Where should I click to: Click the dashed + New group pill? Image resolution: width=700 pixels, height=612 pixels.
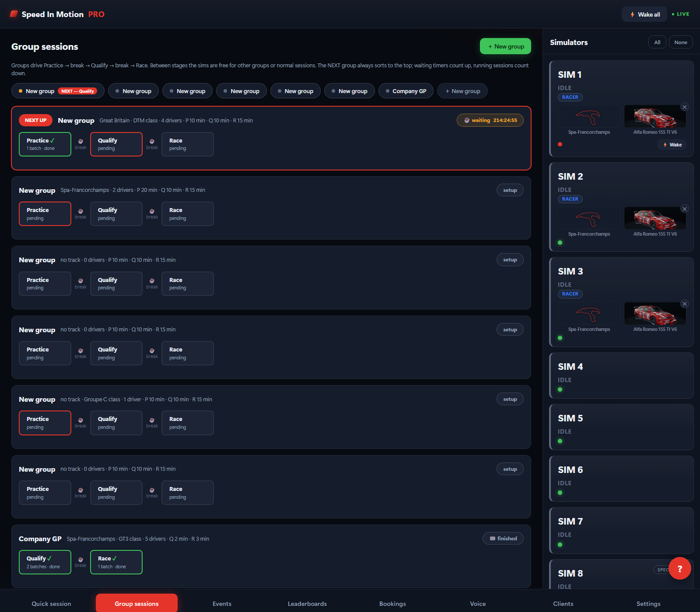[x=462, y=91]
